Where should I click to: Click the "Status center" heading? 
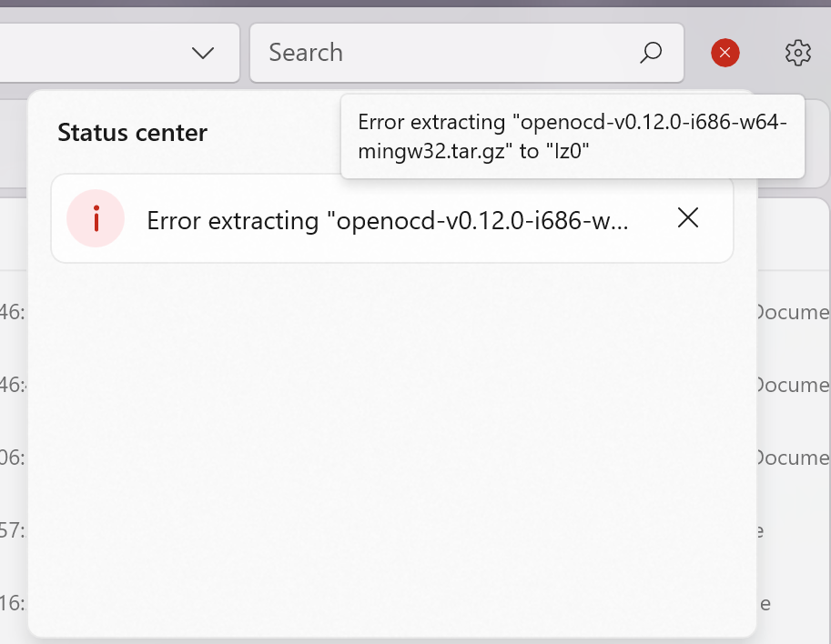(132, 133)
